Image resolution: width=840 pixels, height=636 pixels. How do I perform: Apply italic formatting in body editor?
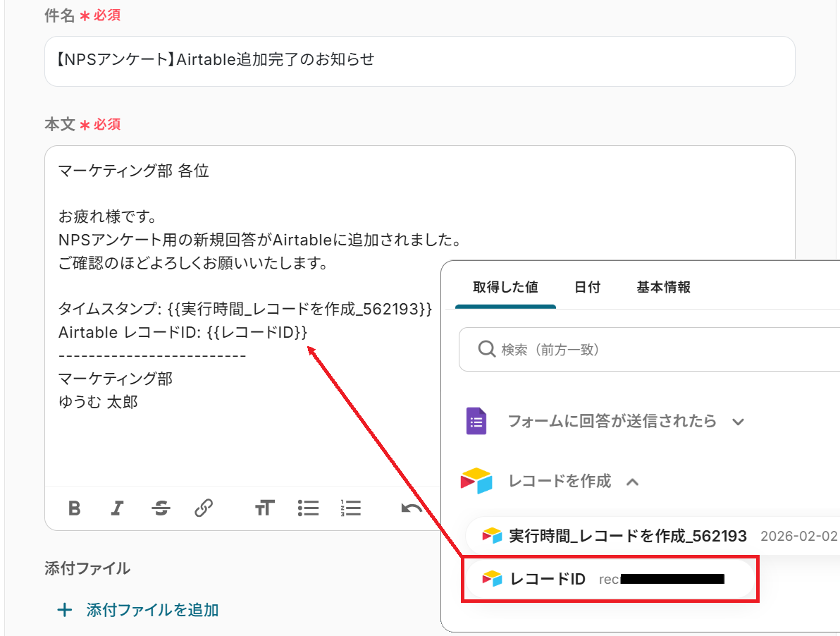[x=117, y=508]
